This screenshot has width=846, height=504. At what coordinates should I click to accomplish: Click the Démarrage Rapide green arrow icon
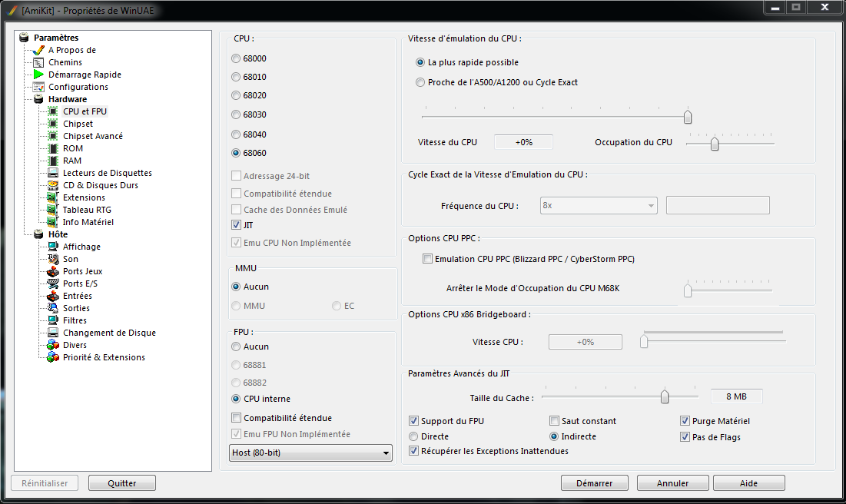click(x=38, y=75)
